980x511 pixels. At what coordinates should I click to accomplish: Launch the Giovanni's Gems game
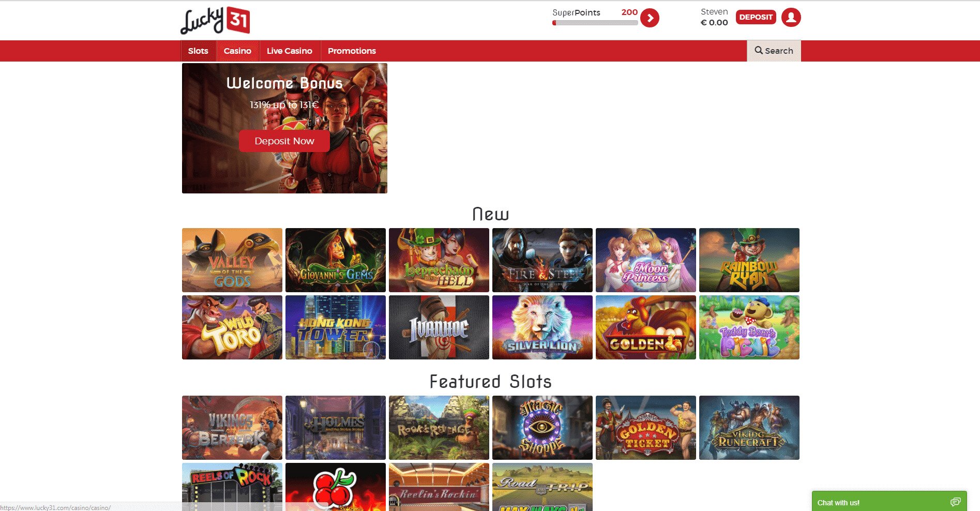point(336,260)
